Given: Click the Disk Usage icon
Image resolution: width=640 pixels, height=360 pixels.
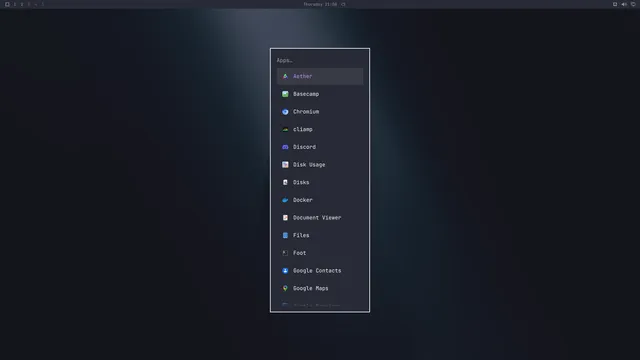Looking at the screenshot, I should point(285,164).
